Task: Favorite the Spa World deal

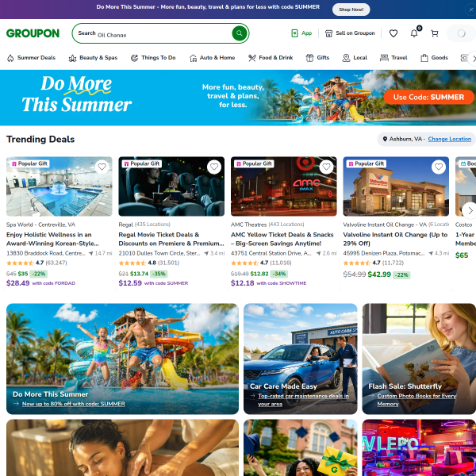Action: tap(102, 167)
